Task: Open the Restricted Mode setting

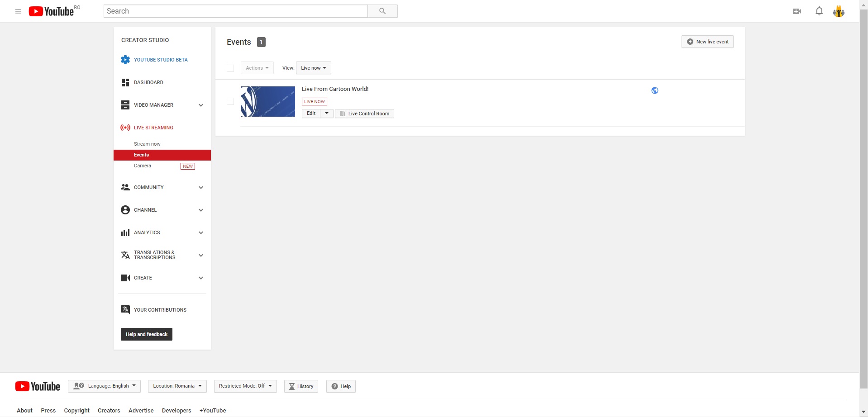Action: coord(245,386)
